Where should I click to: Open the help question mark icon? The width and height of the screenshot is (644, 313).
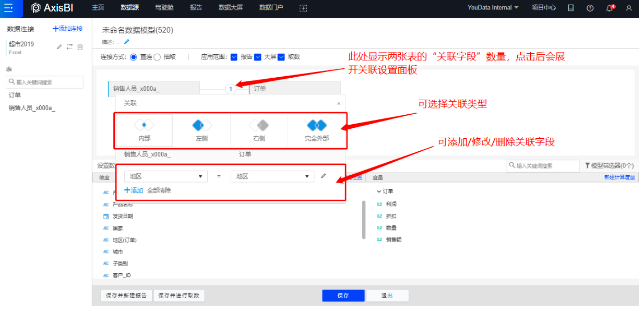(590, 8)
